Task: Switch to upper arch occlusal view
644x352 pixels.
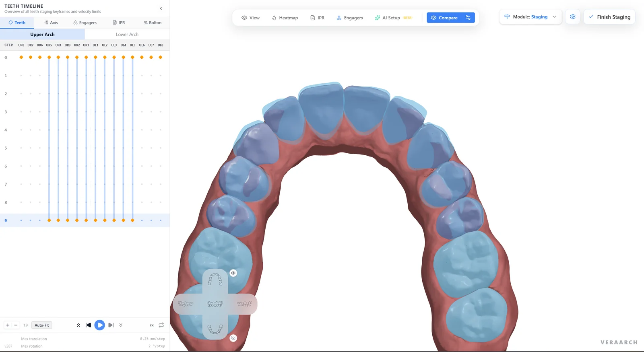Action: point(215,279)
